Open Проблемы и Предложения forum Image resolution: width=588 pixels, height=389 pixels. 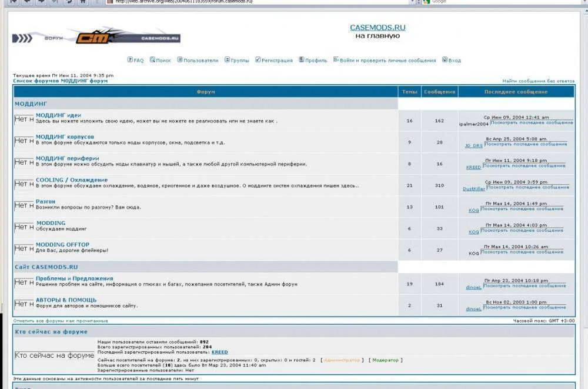[74, 278]
